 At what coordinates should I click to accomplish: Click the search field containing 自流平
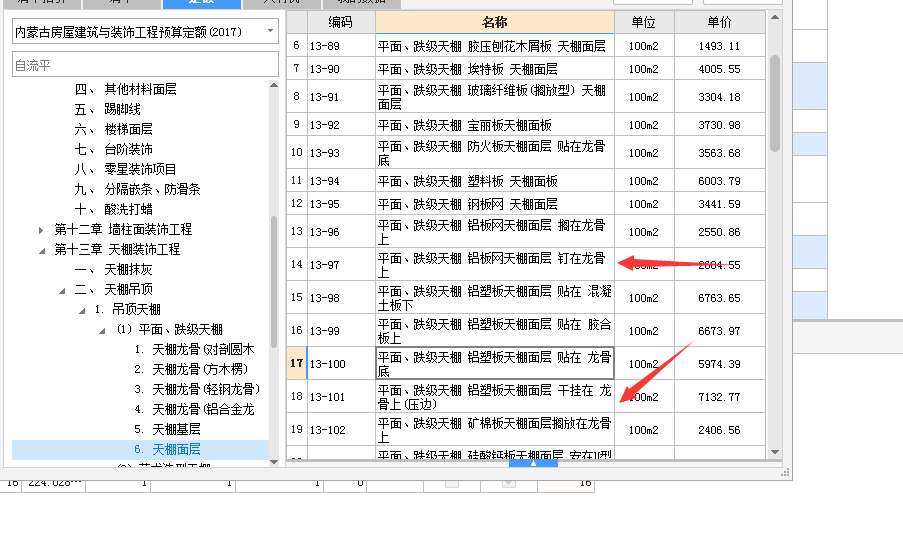[145, 64]
